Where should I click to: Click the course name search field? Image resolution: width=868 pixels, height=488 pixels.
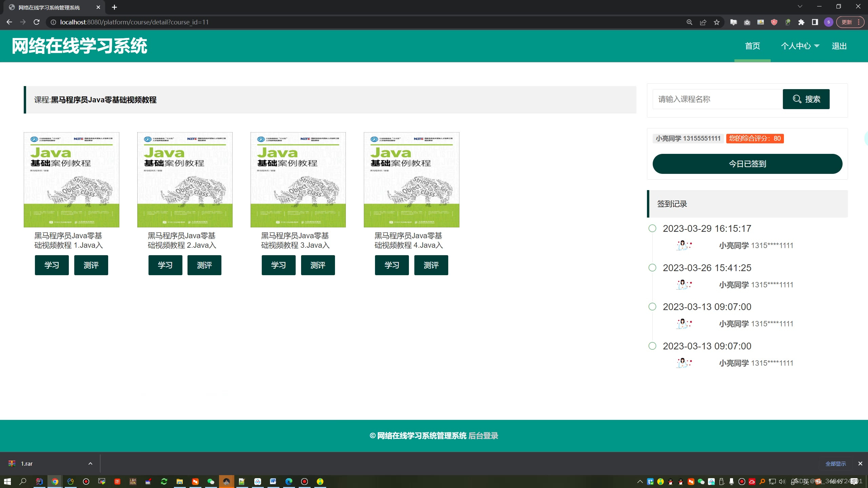pos(717,99)
